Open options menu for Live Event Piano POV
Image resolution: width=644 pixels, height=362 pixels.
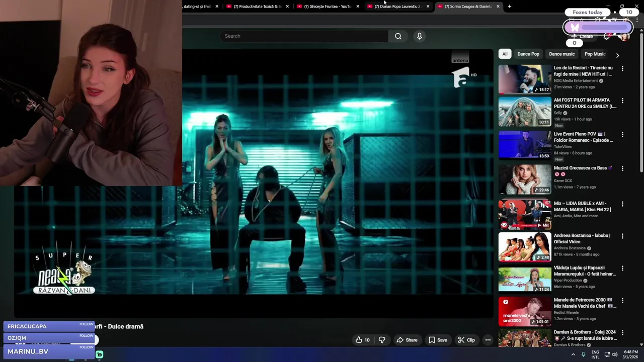click(622, 135)
